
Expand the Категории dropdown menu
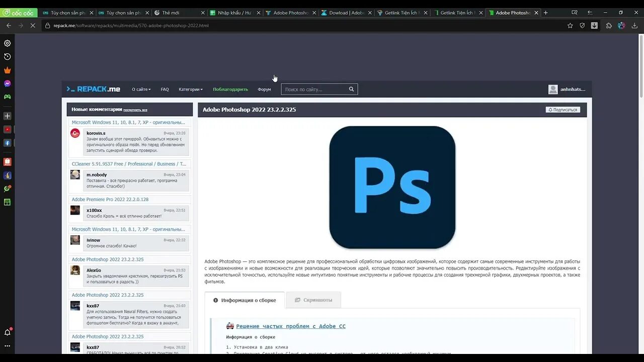(x=191, y=89)
